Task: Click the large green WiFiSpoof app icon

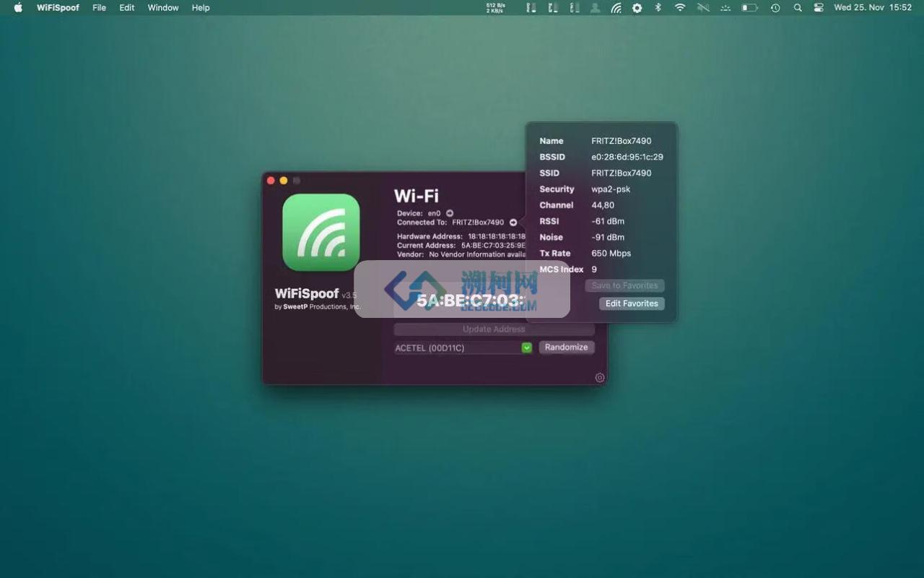Action: pyautogui.click(x=321, y=232)
